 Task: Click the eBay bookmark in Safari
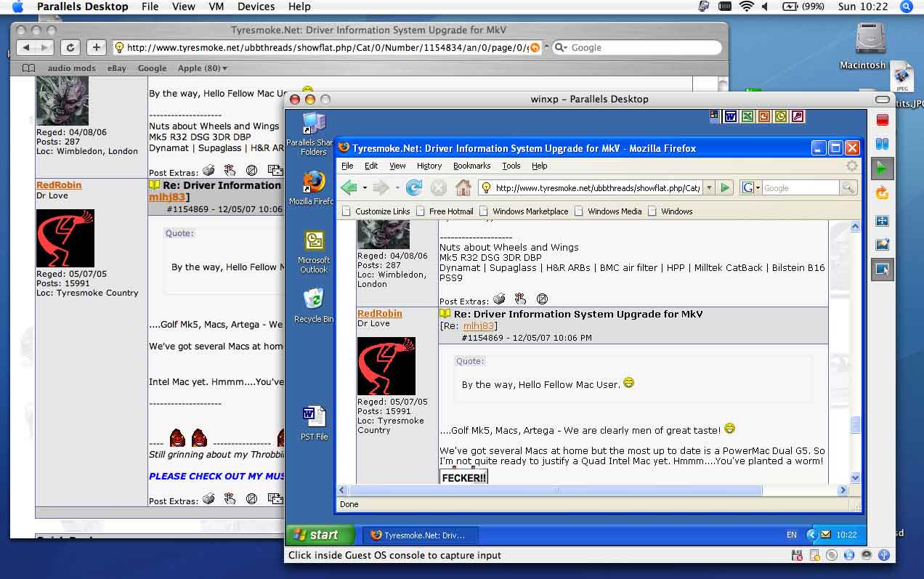coord(117,68)
